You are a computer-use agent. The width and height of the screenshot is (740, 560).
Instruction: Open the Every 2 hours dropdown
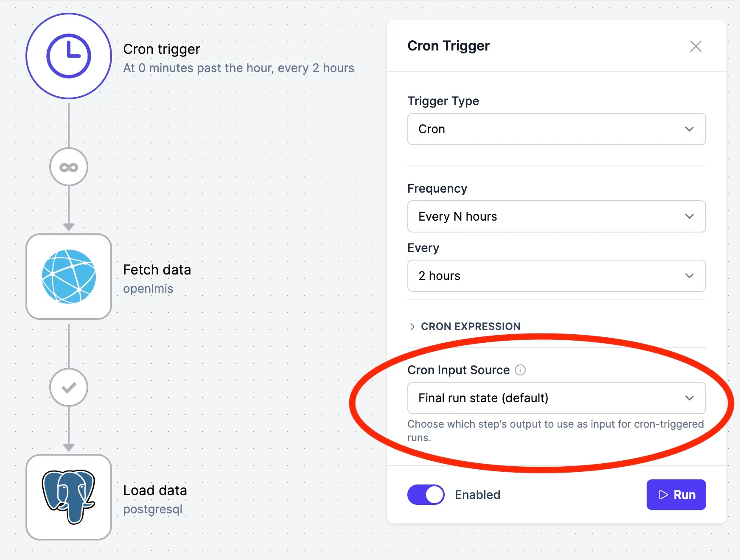pos(556,276)
